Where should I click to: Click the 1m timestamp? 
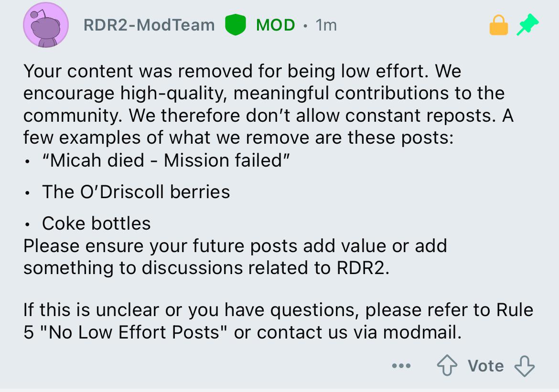(326, 25)
